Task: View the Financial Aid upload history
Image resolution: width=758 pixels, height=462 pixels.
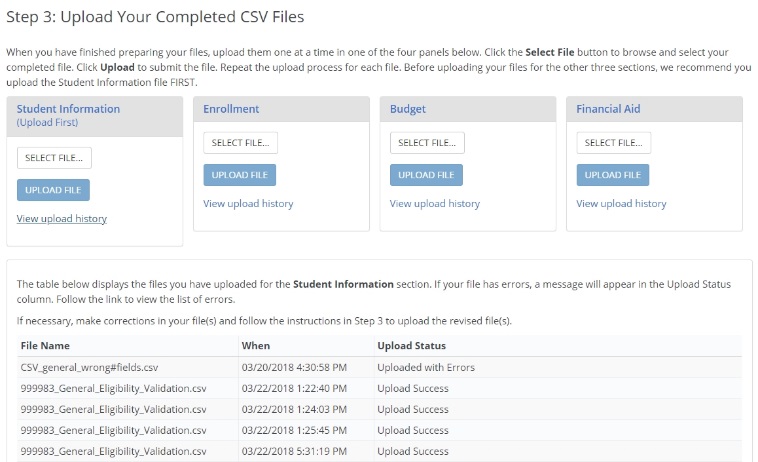Action: tap(621, 203)
